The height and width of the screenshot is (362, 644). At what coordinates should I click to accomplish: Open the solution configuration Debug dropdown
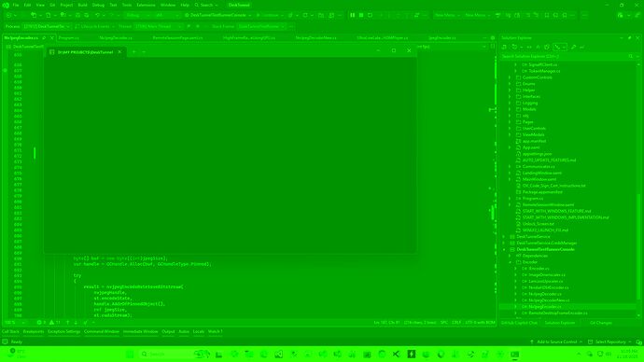click(137, 15)
